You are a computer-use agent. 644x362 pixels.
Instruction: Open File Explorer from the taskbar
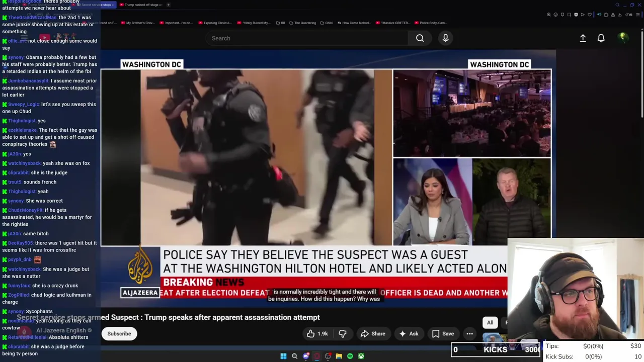(339, 356)
